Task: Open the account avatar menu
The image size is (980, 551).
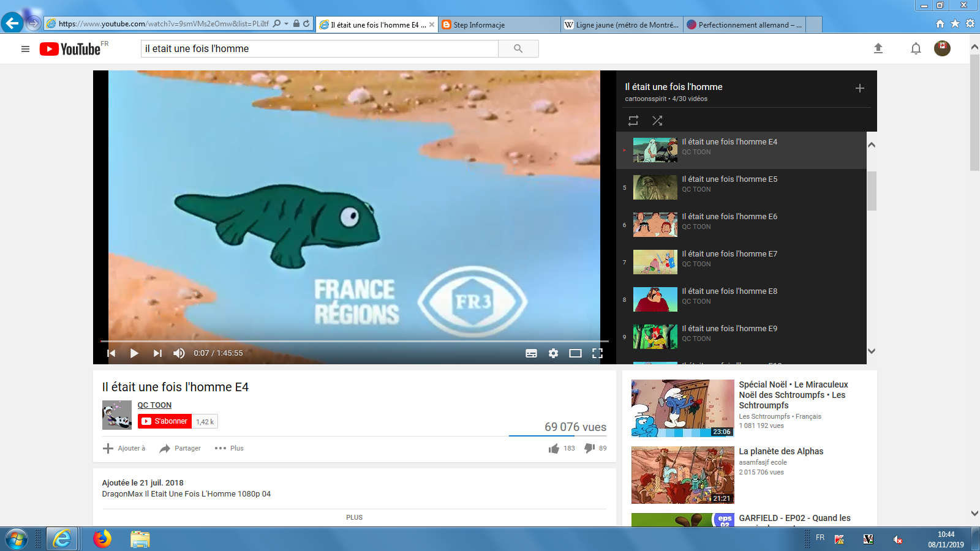Action: [x=942, y=48]
